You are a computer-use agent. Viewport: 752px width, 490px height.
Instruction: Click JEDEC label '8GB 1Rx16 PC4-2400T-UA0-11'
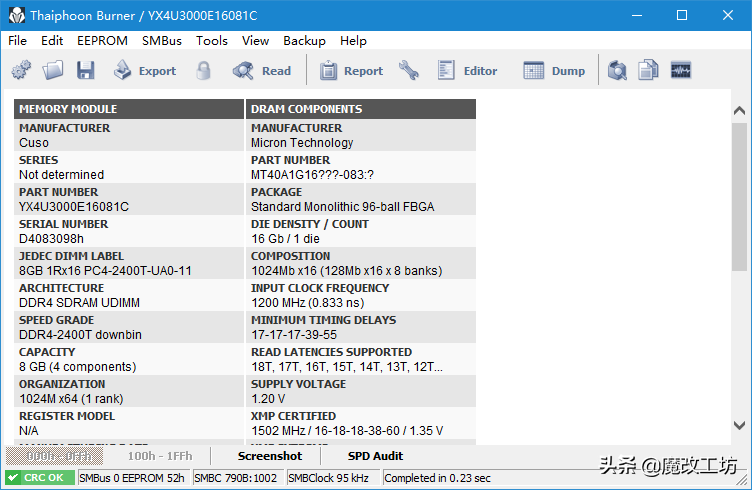coord(105,271)
